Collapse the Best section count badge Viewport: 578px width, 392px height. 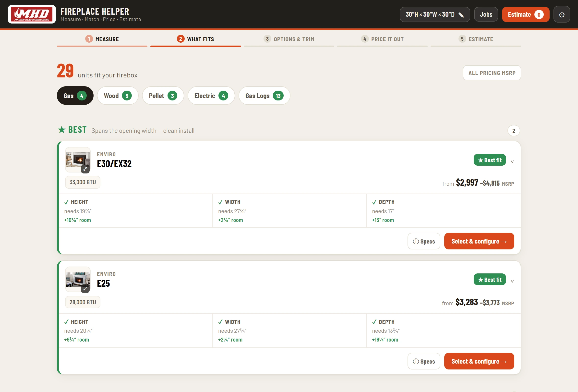coord(514,131)
